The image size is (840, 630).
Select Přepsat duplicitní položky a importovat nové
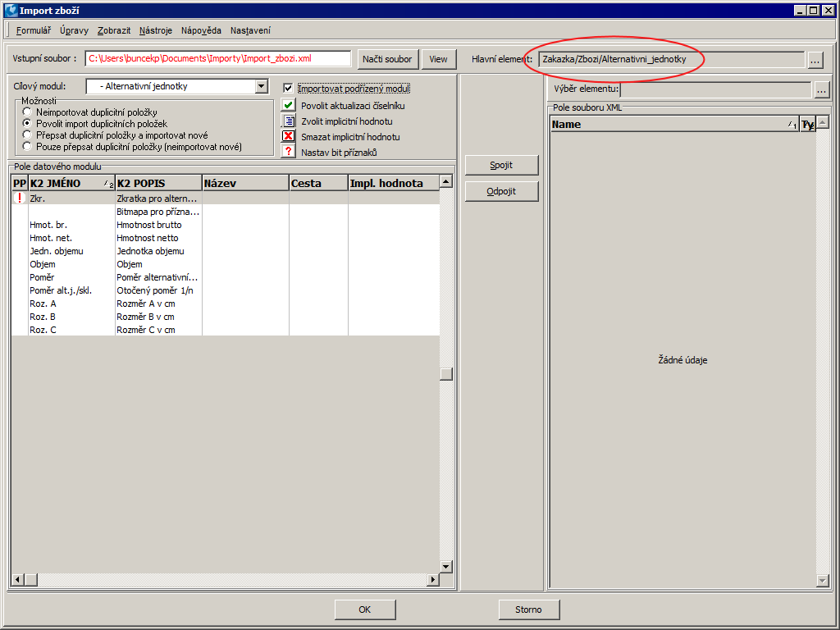(27, 135)
